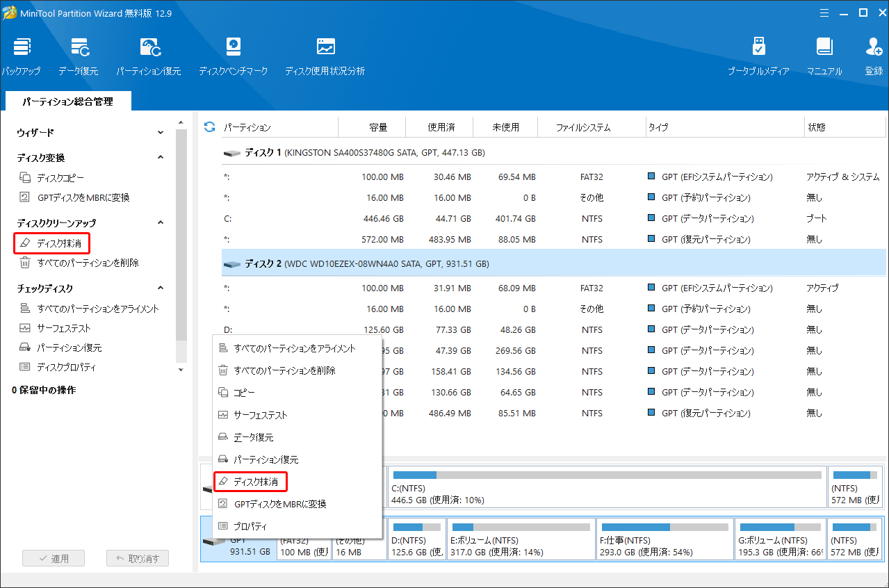Screen dimensions: 889x588
Task: Expand the ウィザード section
Action: tap(161, 132)
